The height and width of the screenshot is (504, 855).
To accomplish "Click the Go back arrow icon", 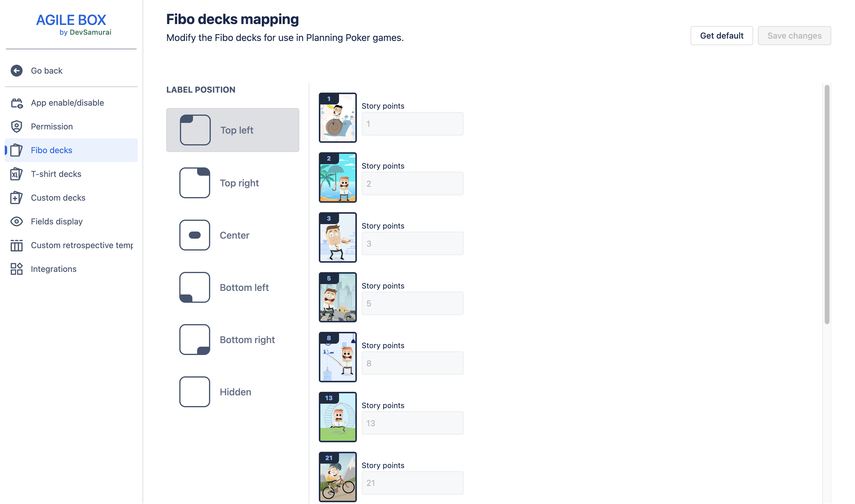I will click(16, 71).
